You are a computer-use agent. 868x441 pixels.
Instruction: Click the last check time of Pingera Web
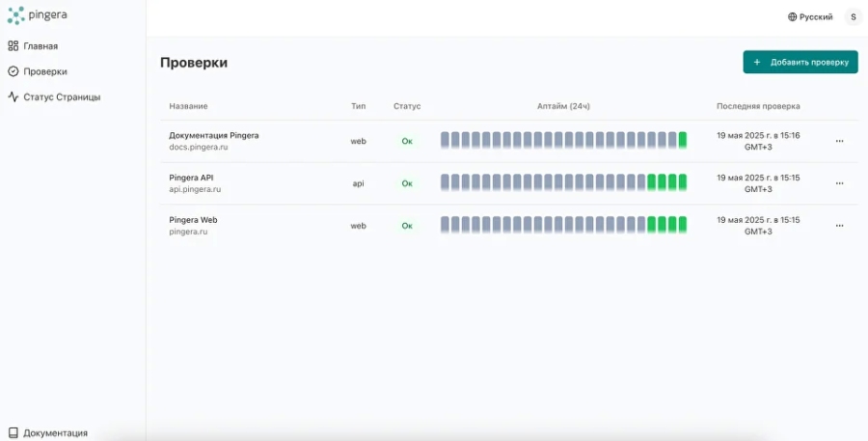(758, 226)
